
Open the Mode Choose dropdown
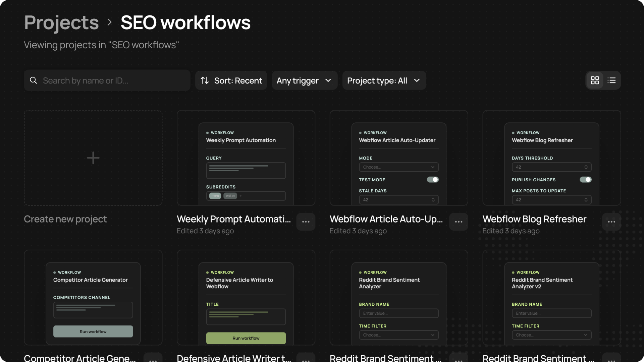(x=398, y=167)
